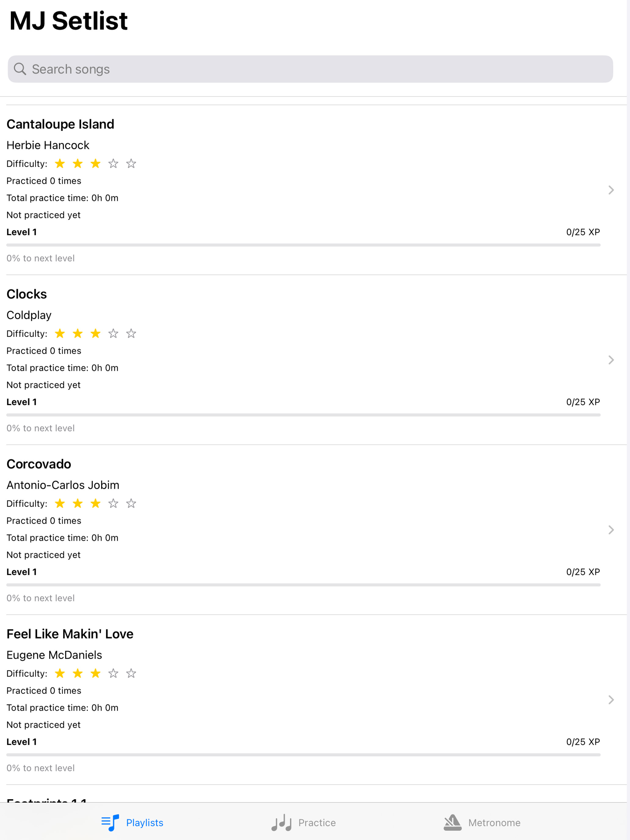Switch to the Metronome tab label
The width and height of the screenshot is (630, 840).
[x=494, y=823]
